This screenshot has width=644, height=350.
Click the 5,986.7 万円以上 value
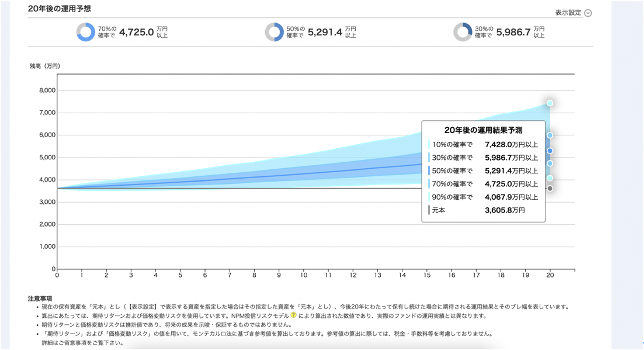tap(513, 32)
